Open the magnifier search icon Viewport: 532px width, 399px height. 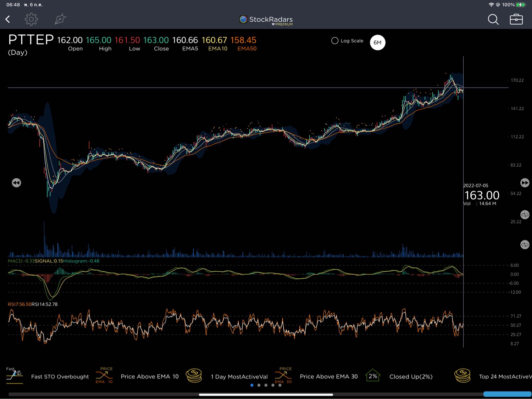493,19
